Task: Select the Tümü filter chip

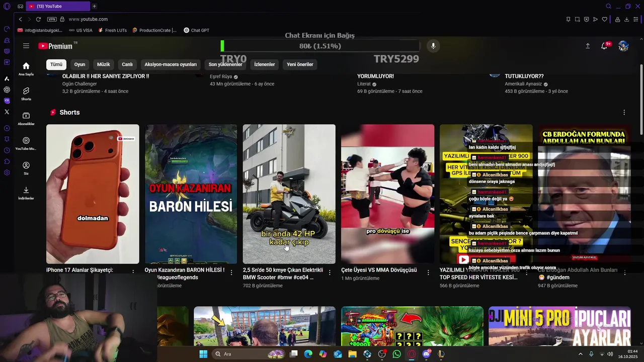Action: [x=56, y=64]
